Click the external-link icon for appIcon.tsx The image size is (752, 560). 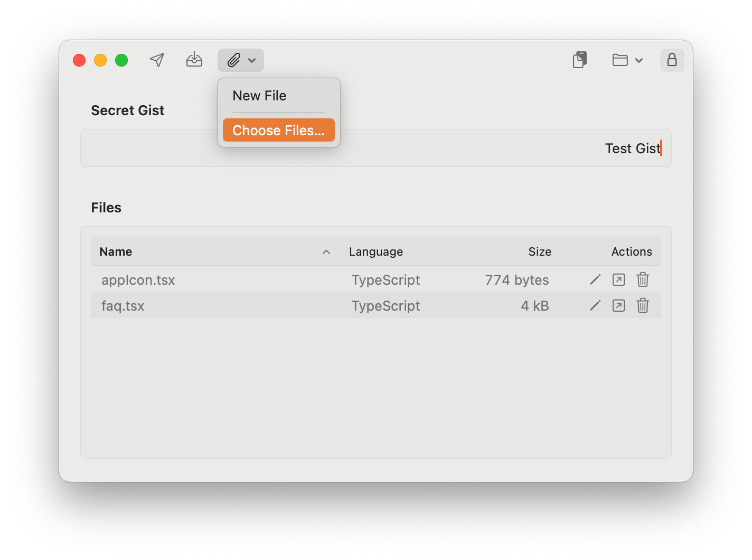[618, 279]
